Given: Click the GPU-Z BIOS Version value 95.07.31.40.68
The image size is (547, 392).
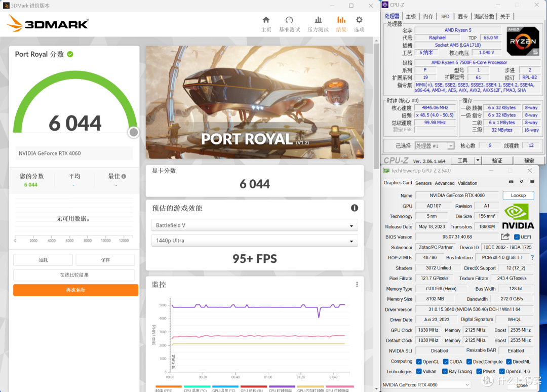Looking at the screenshot, I should 457,237.
